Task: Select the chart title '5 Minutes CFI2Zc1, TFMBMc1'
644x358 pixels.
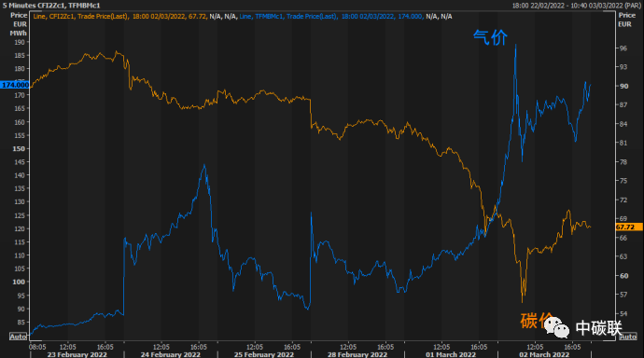Action: [x=51, y=6]
